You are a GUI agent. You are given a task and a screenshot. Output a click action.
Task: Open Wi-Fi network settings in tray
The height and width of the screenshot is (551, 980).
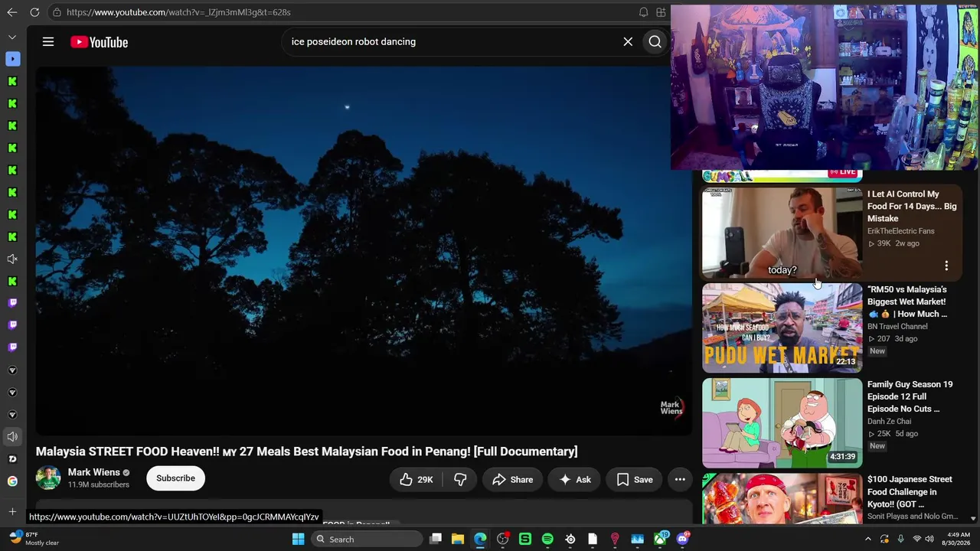coord(916,540)
